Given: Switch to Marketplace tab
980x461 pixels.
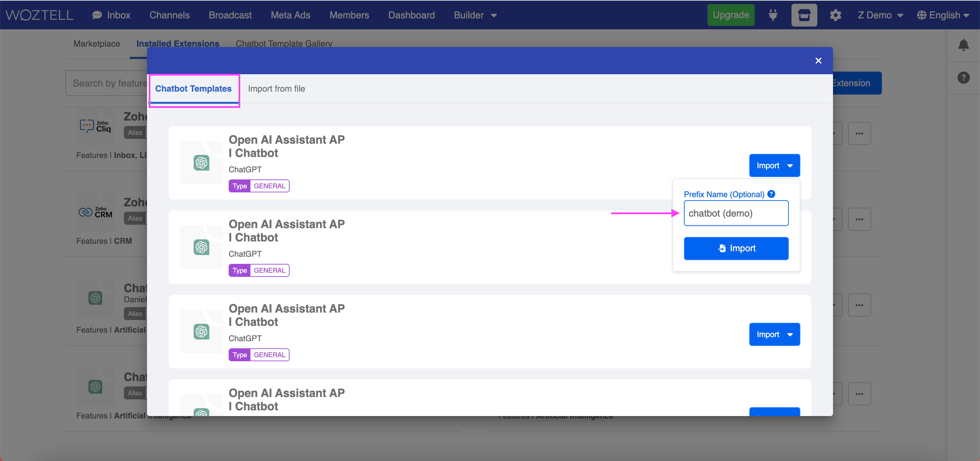Looking at the screenshot, I should click(97, 44).
